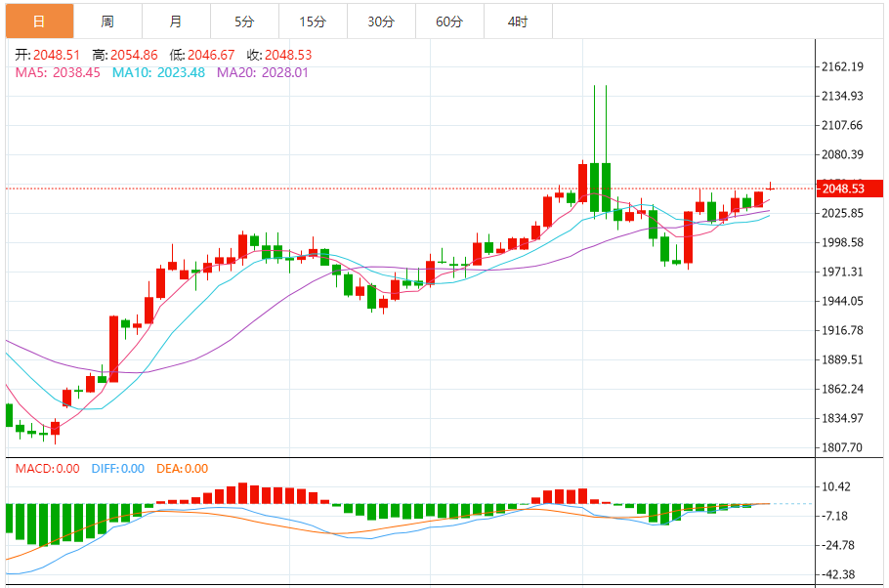
Task: Open the 4时 timeframe tab
Action: coord(518,21)
